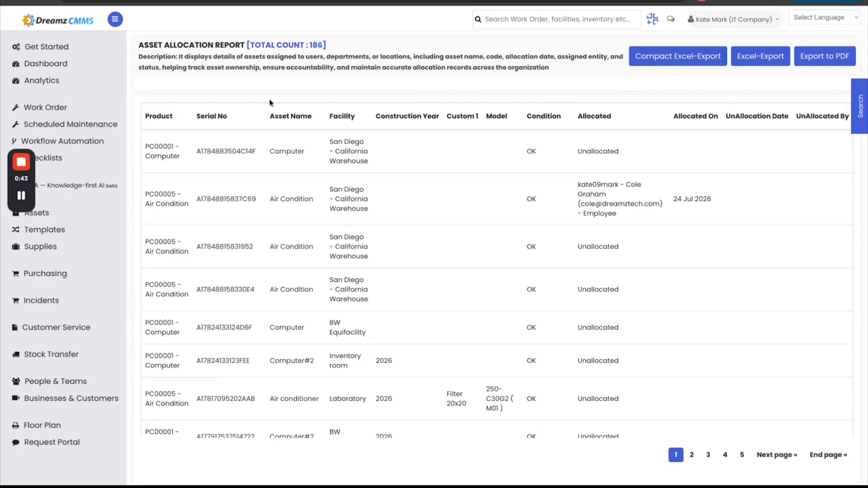Screen dimensions: 868x488
Task: Open the Customer Service section
Action: click(56, 328)
